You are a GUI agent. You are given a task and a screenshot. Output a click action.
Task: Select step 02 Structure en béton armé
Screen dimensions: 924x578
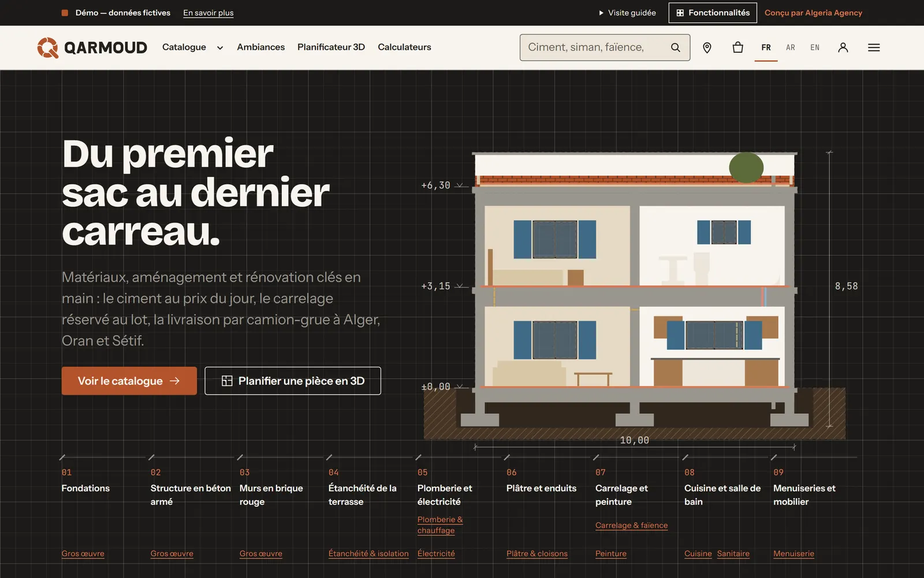[x=191, y=487]
